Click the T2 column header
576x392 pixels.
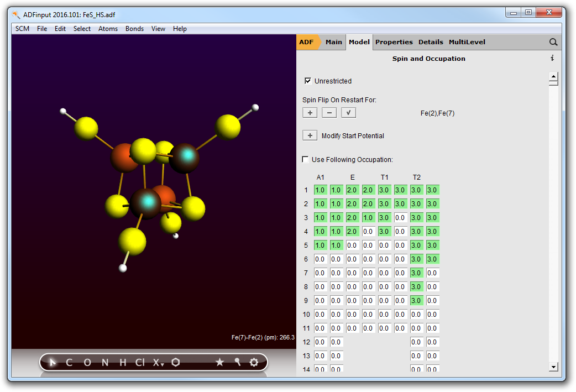coord(417,177)
